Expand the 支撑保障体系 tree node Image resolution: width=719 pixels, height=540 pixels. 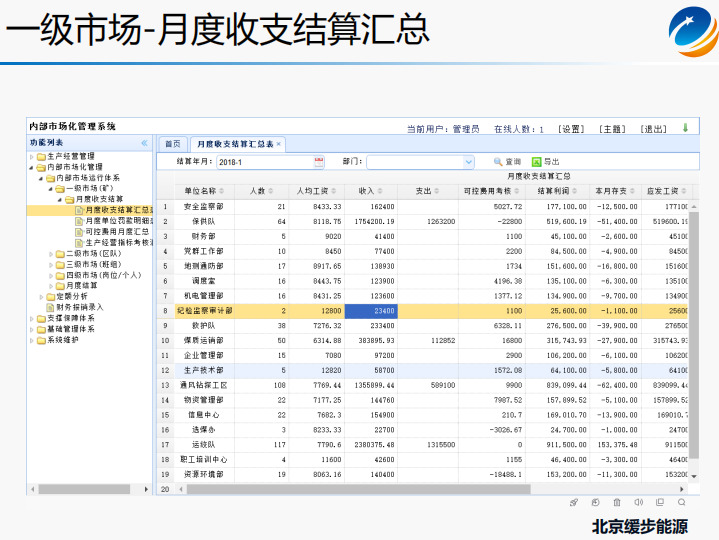[32, 318]
